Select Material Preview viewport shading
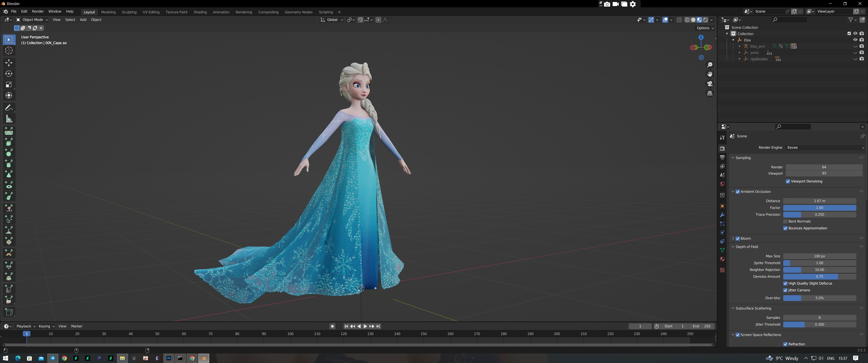The height and width of the screenshot is (363, 868). point(699,20)
